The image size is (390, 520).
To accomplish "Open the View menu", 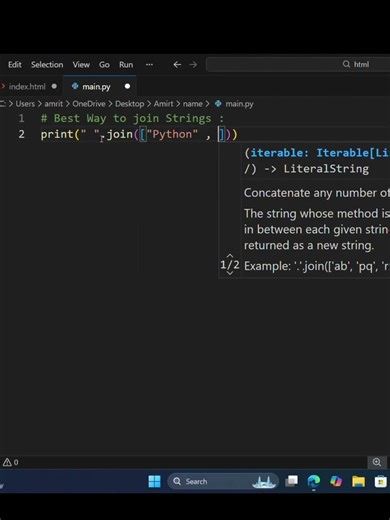I will (81, 65).
